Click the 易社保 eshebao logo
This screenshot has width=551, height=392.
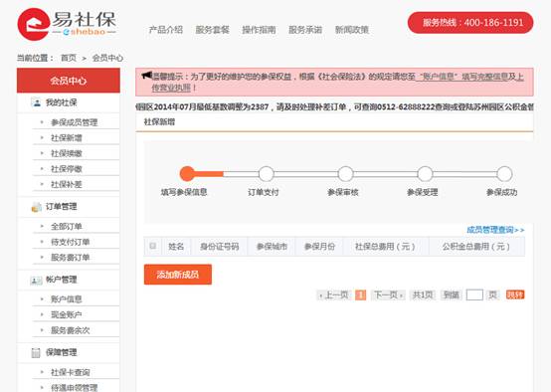[67, 24]
